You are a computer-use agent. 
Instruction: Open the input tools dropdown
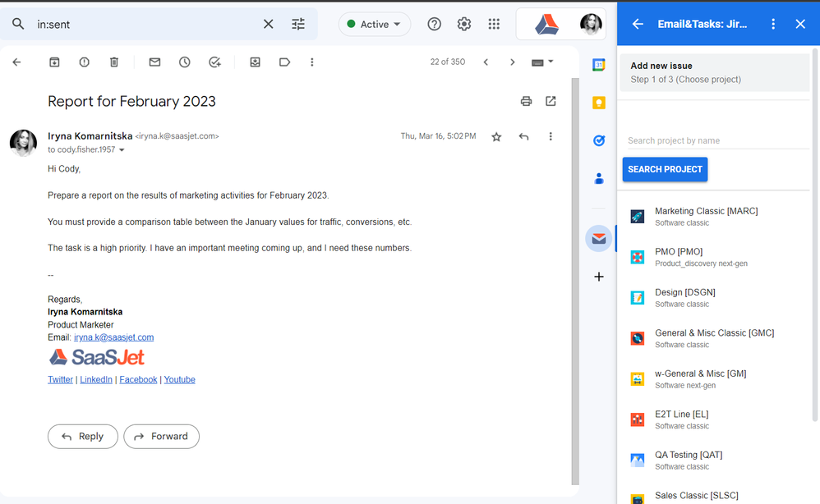(x=541, y=62)
